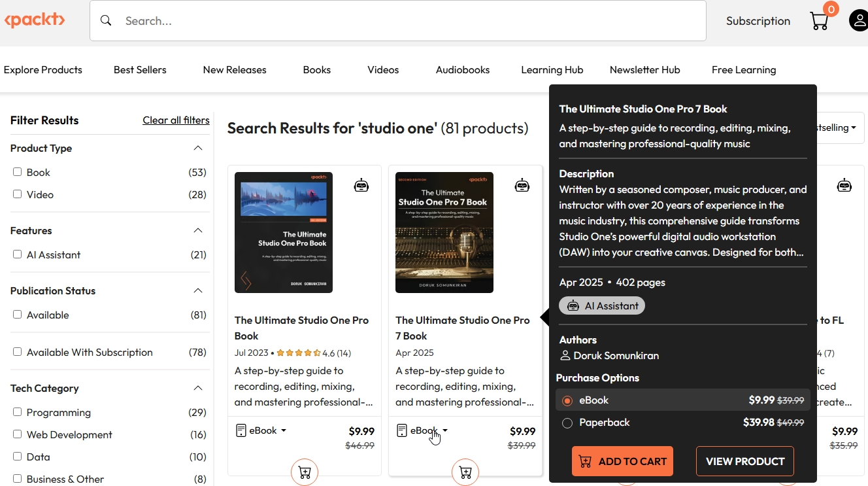This screenshot has width=868, height=486.
Task: Add Studio One Pro 7 Book to cart via round icon
Action: click(465, 472)
